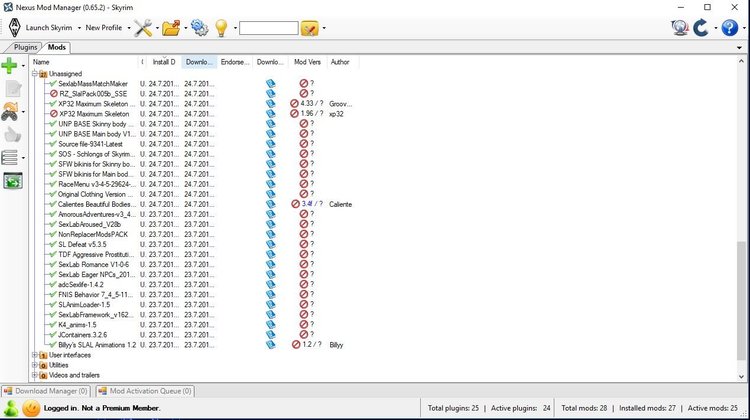Click the Nexus Mod Manager title bar icon

8,7
